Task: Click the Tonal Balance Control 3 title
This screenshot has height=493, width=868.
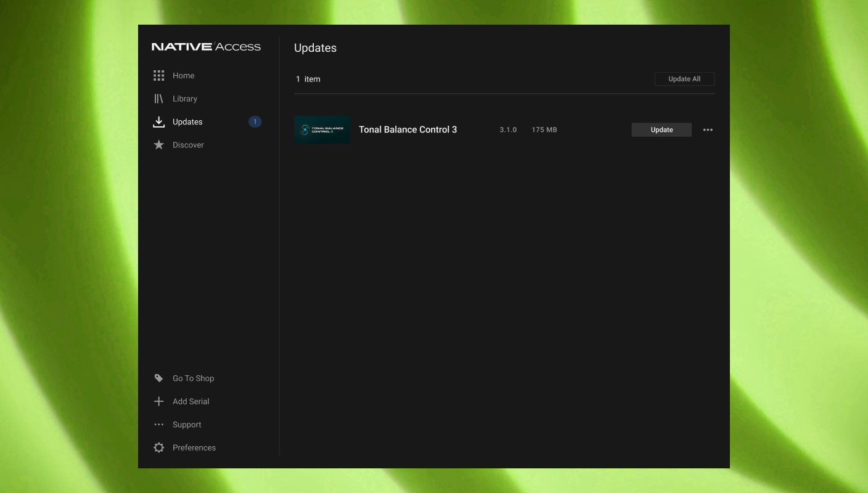Action: tap(408, 129)
